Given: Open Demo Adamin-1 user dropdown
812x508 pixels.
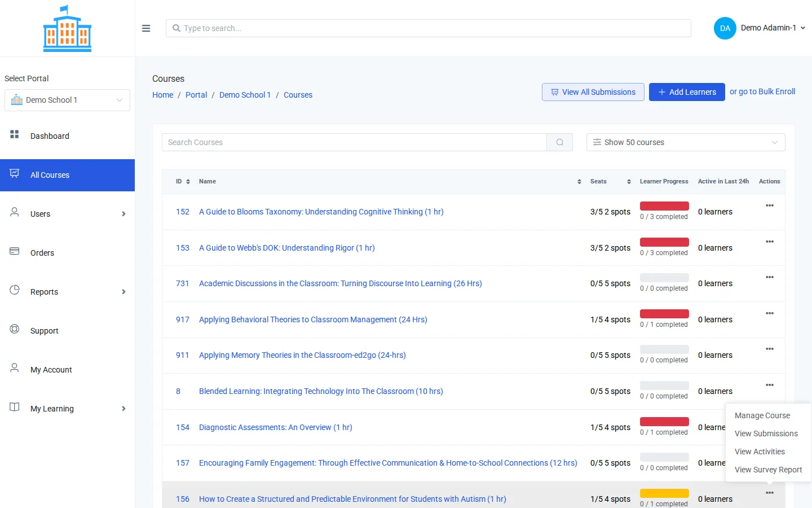Looking at the screenshot, I should click(773, 28).
